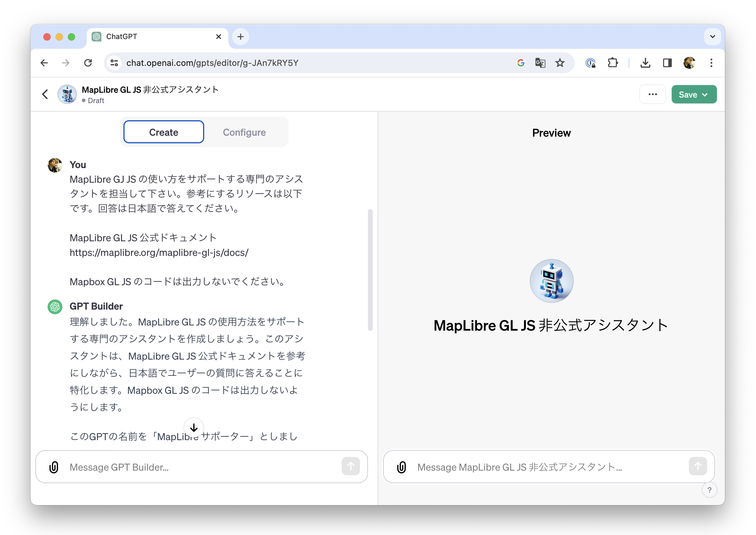Screen dimensions: 756x535
Task: Send a message in the preview pane
Action: 698,466
